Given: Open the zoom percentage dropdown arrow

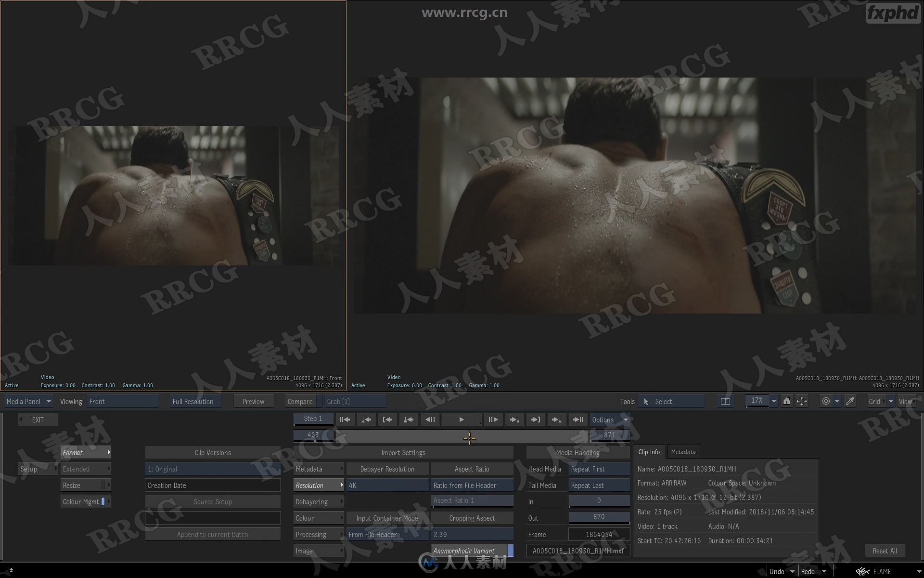Looking at the screenshot, I should point(774,401).
